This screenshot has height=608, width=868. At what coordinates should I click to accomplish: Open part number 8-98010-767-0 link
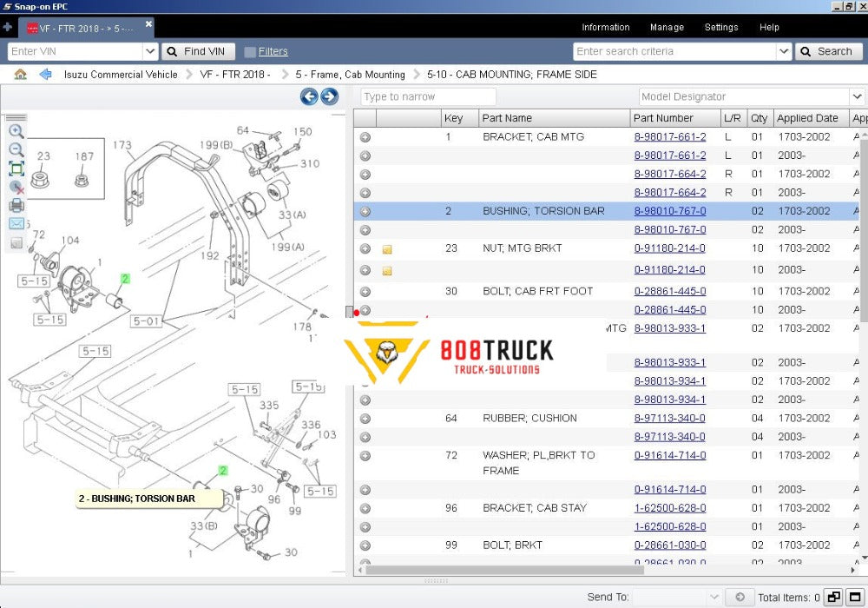pos(669,211)
